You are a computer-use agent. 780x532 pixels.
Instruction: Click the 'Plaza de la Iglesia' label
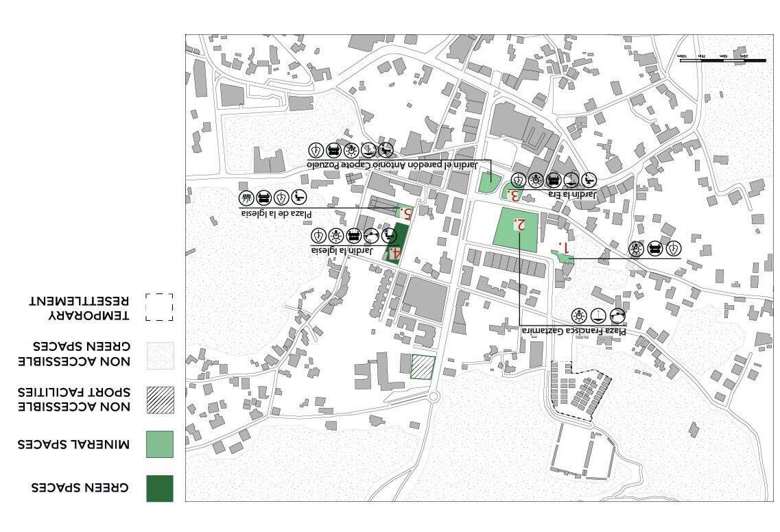(x=276, y=214)
